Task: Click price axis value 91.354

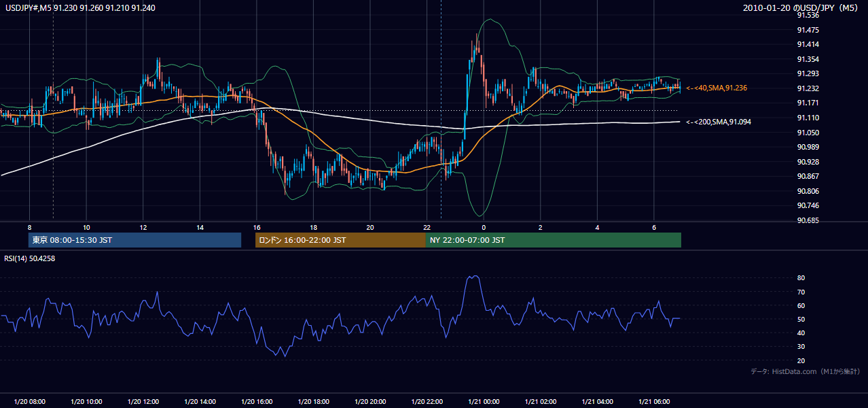Action: (x=808, y=59)
